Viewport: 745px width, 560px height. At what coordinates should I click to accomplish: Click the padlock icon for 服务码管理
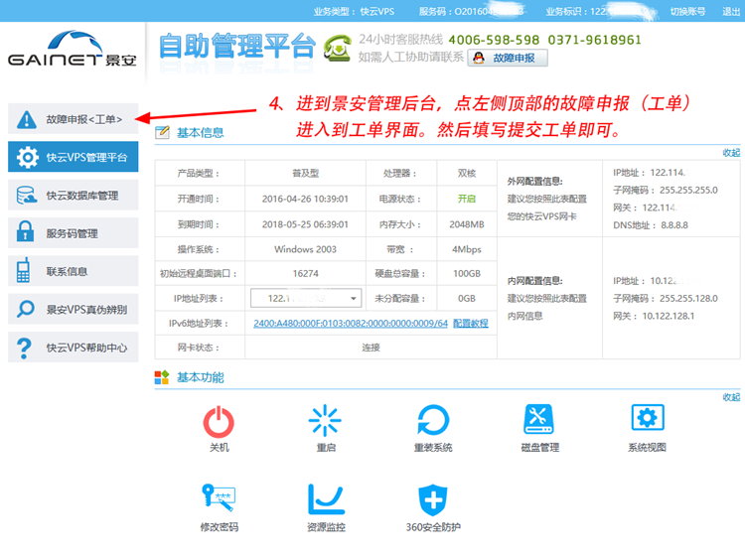[25, 231]
